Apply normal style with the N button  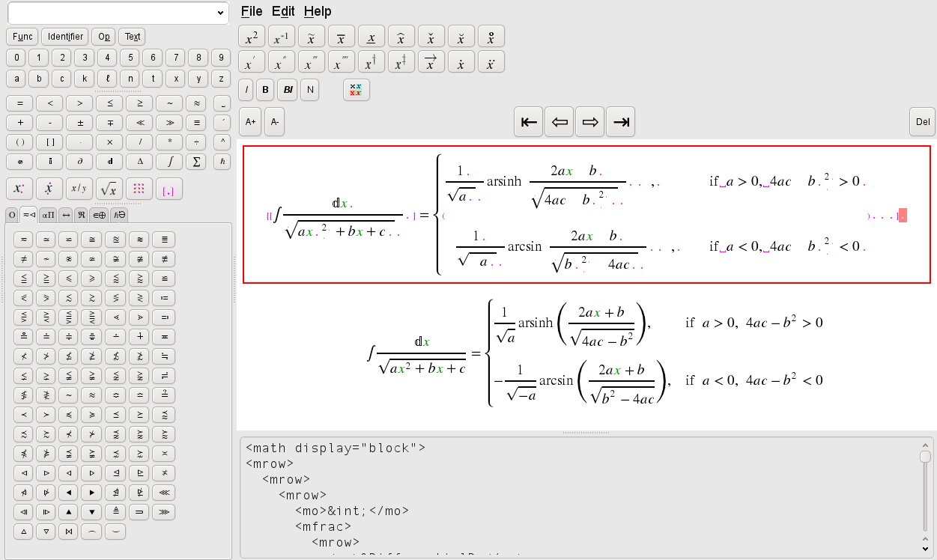309,89
